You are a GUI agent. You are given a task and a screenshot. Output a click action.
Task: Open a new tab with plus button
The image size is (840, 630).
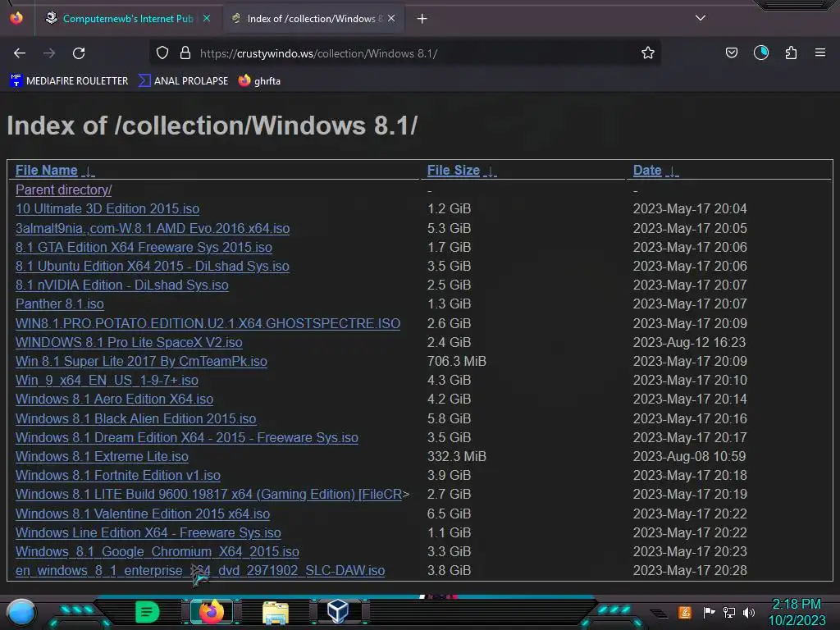coord(422,19)
